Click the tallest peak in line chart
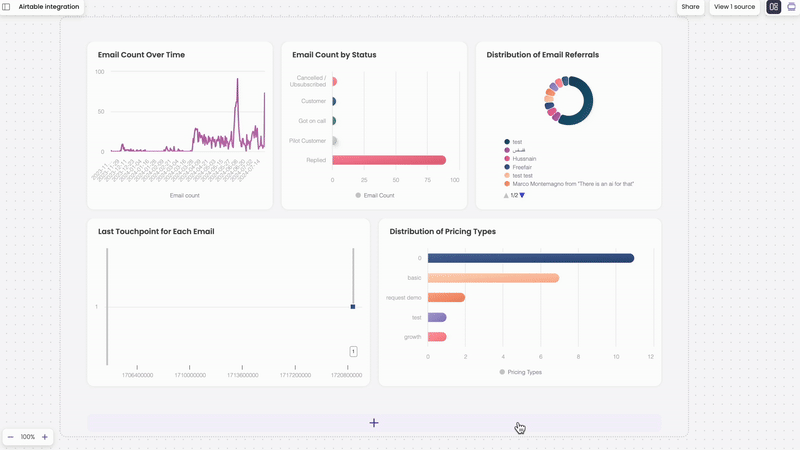 tap(237, 80)
